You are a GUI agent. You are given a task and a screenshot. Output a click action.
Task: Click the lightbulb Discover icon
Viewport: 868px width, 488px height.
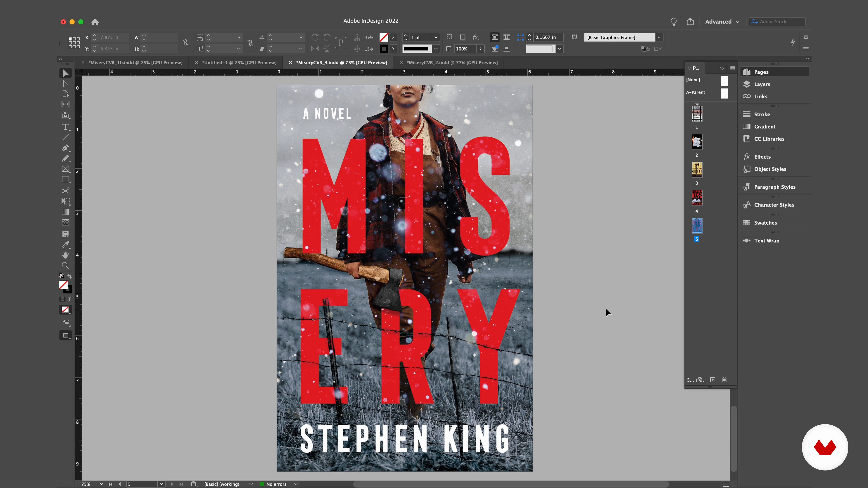tap(674, 22)
